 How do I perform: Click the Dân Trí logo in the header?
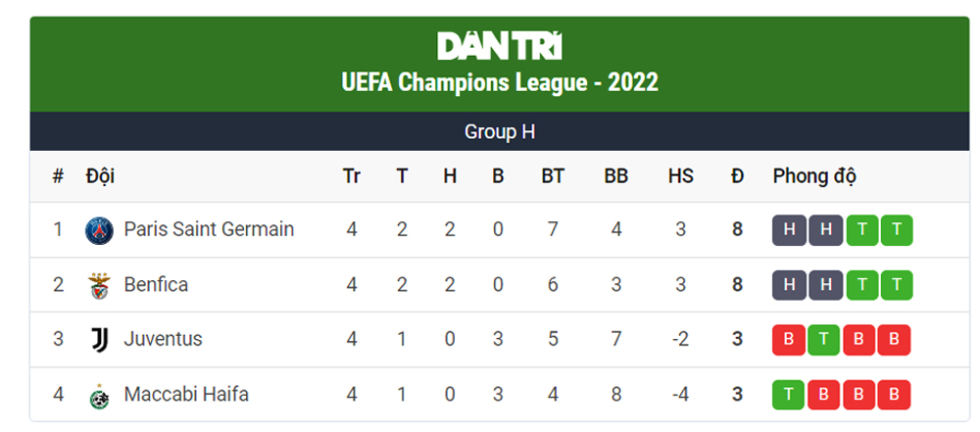point(500,46)
